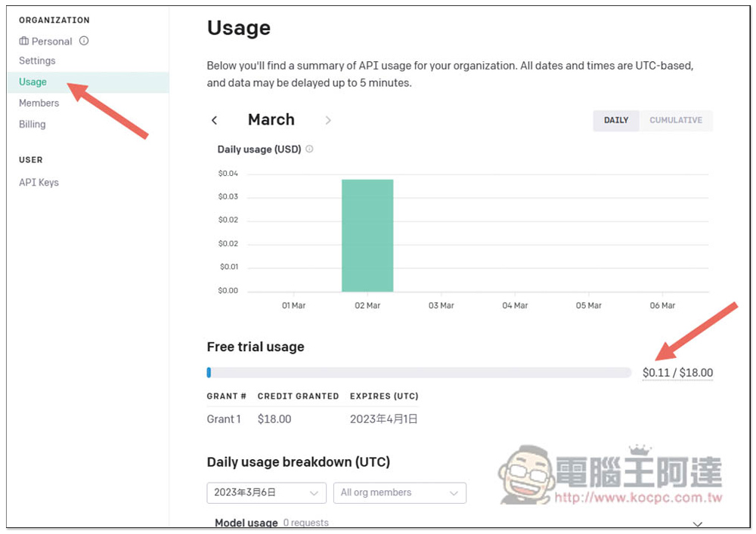Go to previous month with left chevron
Viewport: 756px width, 534px height.
pyautogui.click(x=215, y=120)
